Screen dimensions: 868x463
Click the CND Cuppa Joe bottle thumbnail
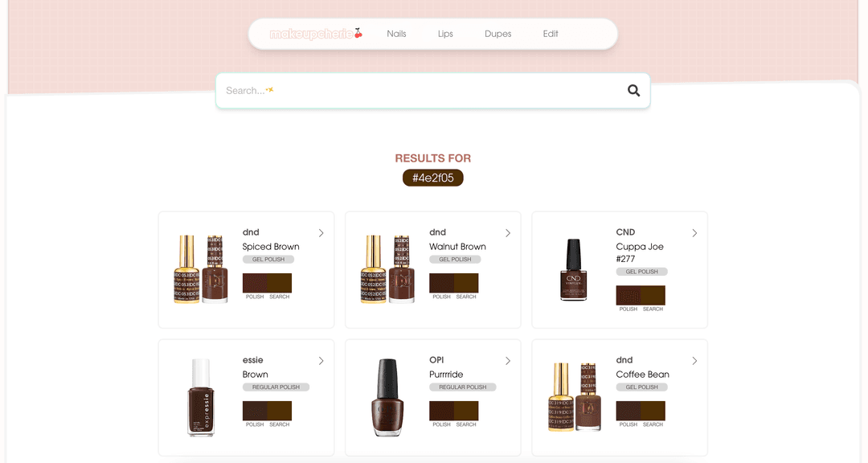pos(573,270)
